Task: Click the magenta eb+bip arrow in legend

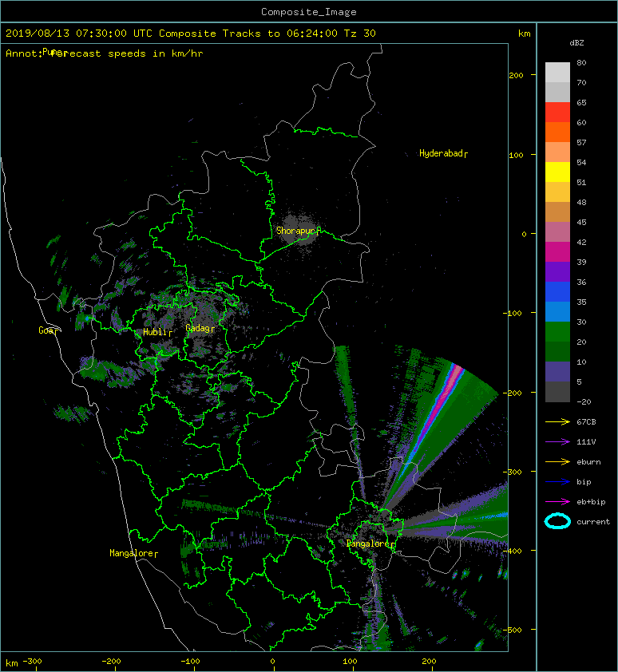Action: [x=557, y=501]
